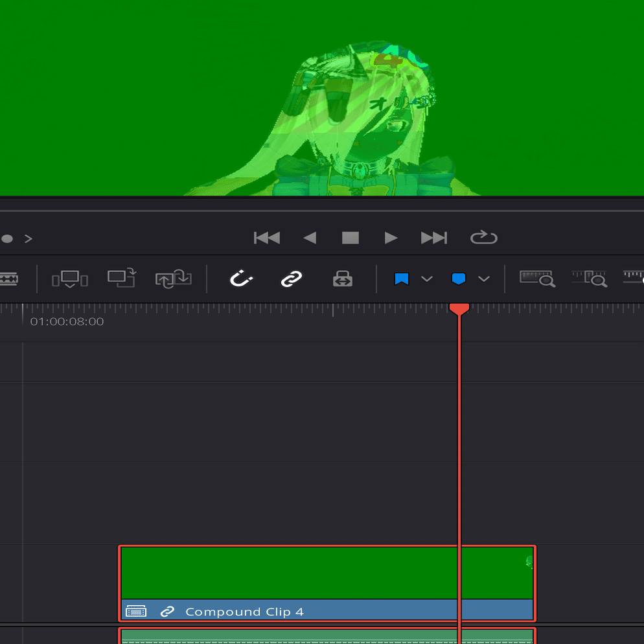Click the 01:00:08:00 timecode label

click(x=67, y=321)
